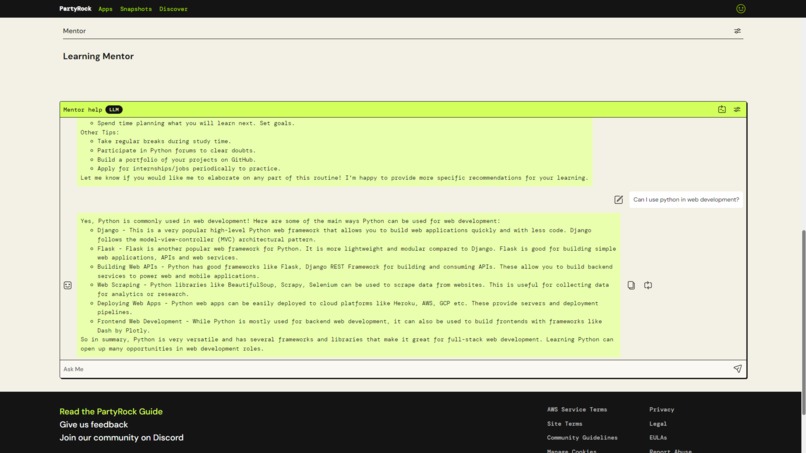This screenshot has width=806, height=453.
Task: Click the Mentor app title text
Action: coord(74,31)
